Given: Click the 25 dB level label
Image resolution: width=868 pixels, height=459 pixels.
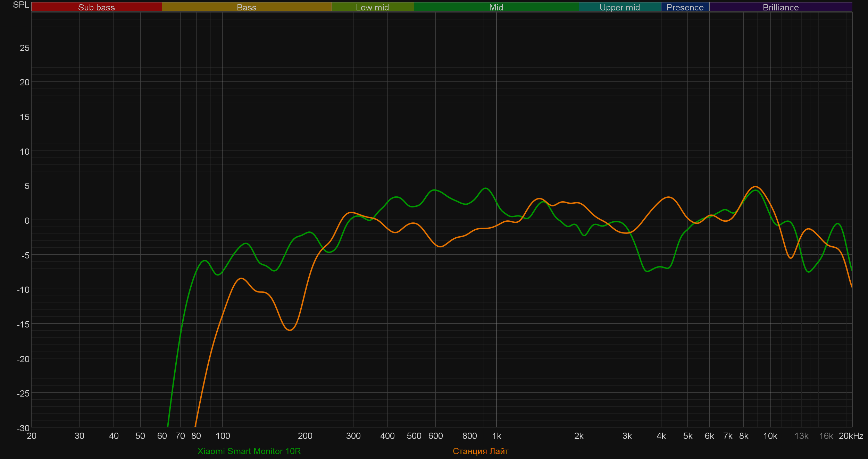Looking at the screenshot, I should (x=25, y=48).
